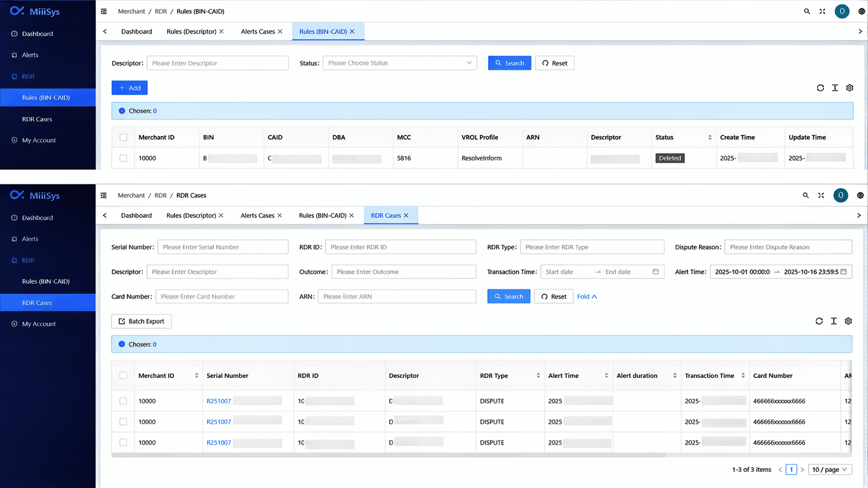Tick checkbox for Merchant 10000 ResolveInform row

click(123, 158)
